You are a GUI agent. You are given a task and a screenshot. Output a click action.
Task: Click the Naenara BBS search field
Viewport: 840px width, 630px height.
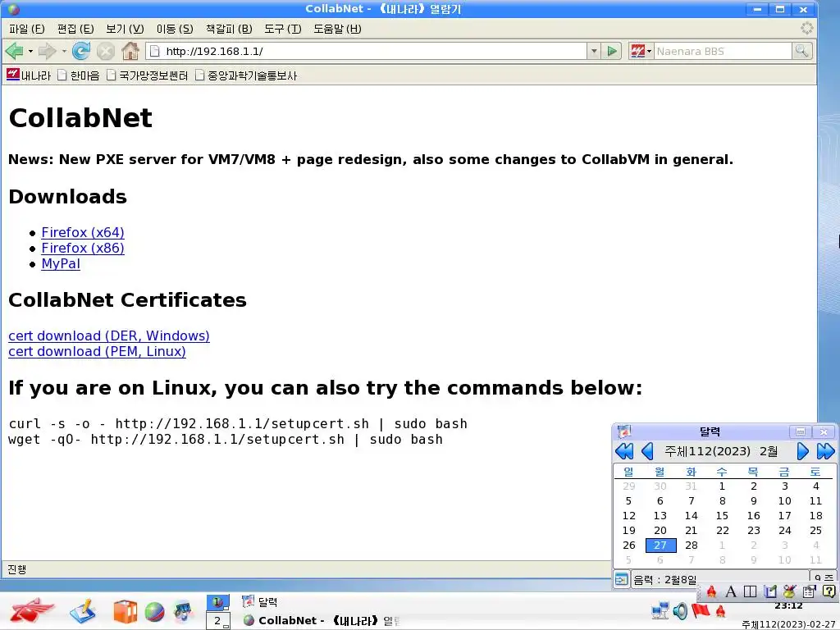tap(722, 52)
